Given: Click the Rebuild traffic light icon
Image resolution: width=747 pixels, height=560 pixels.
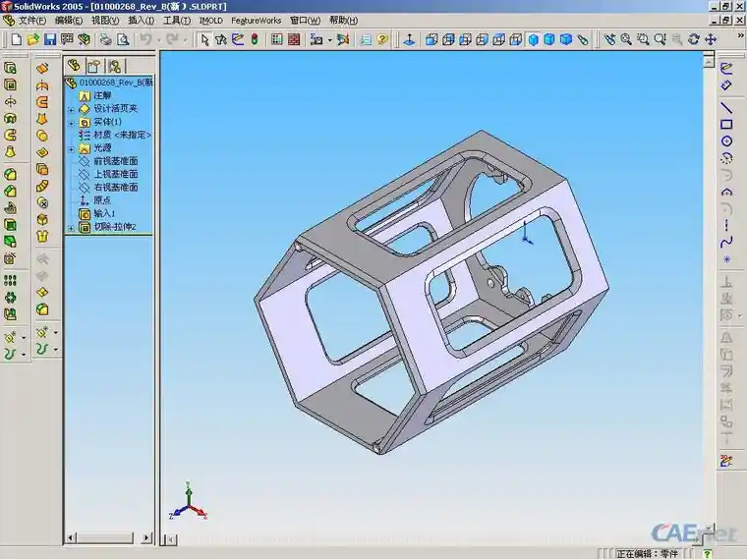Looking at the screenshot, I should [x=255, y=39].
